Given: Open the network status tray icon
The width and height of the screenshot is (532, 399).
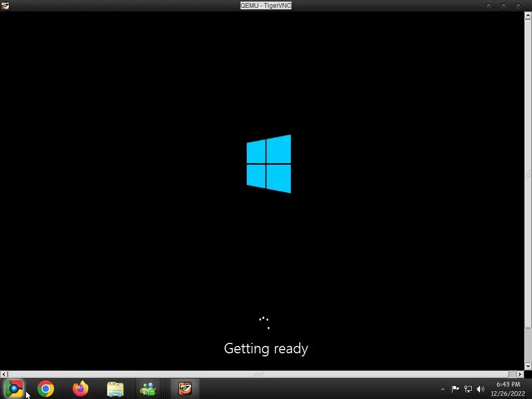Looking at the screenshot, I should point(468,389).
